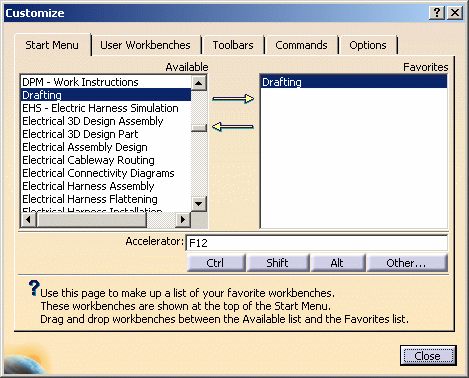Close the dialog with title bar X
The image size is (469, 378).
[x=455, y=13]
